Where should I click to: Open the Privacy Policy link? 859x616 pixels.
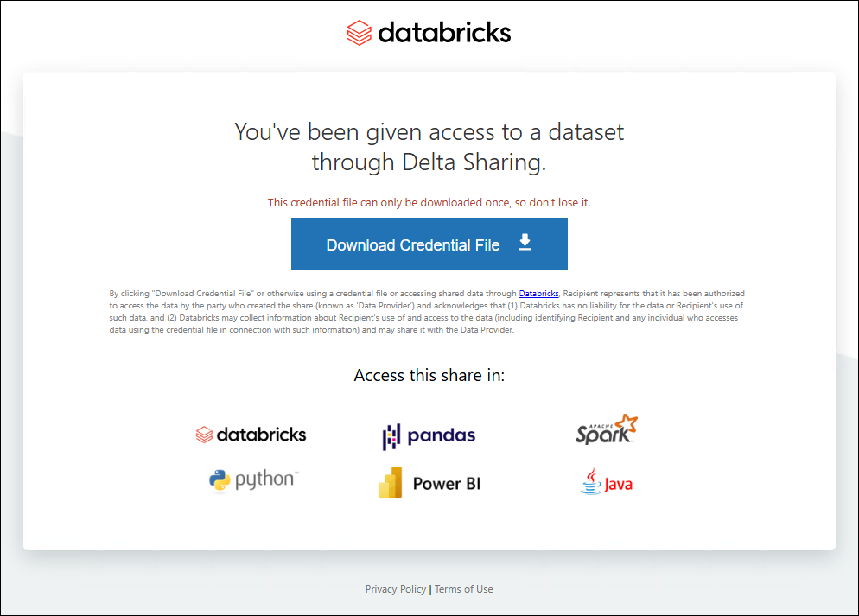tap(396, 589)
